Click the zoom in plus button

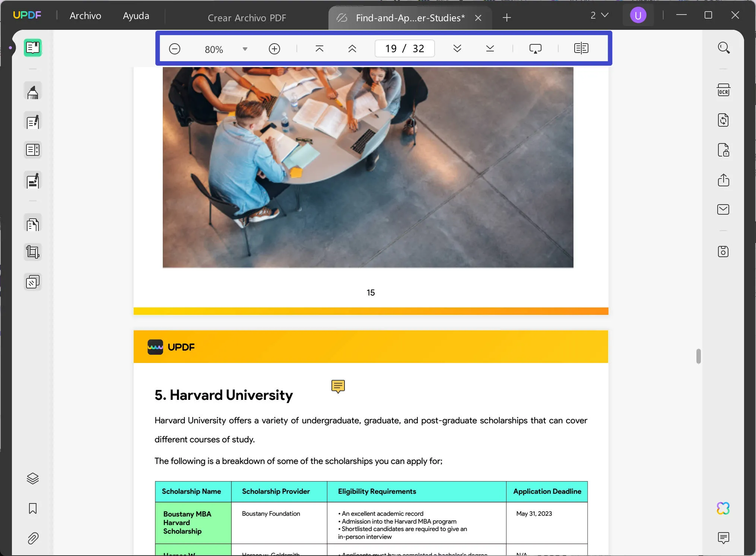274,49
